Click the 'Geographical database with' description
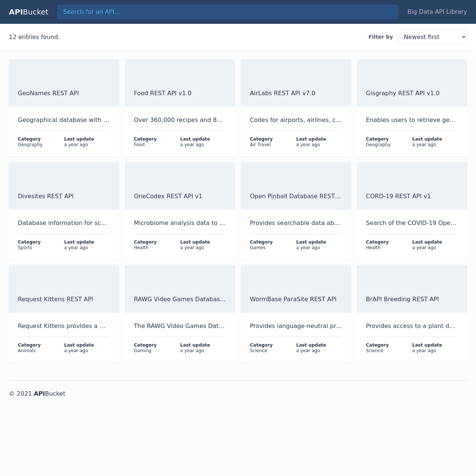This screenshot has width=476, height=476. click(64, 120)
